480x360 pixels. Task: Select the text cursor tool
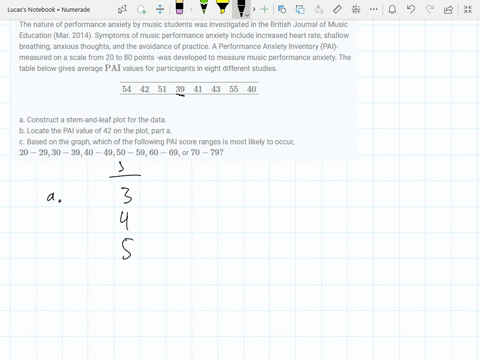(x=122, y=9)
